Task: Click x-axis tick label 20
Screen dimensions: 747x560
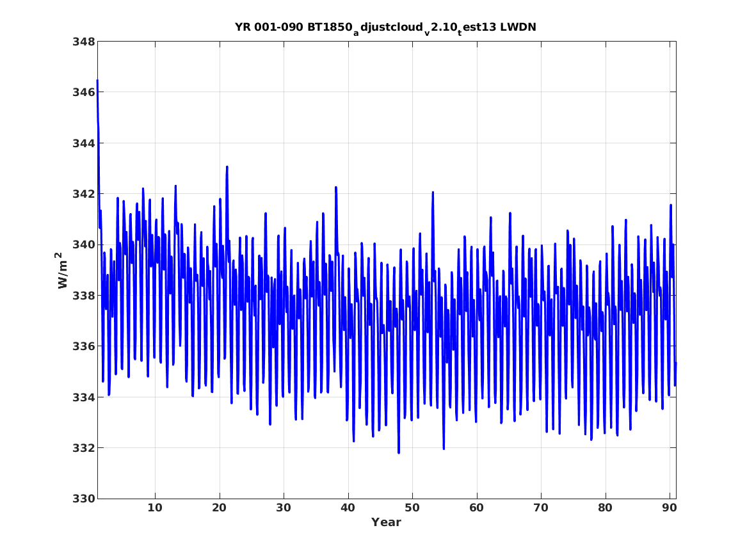Action: tap(219, 508)
